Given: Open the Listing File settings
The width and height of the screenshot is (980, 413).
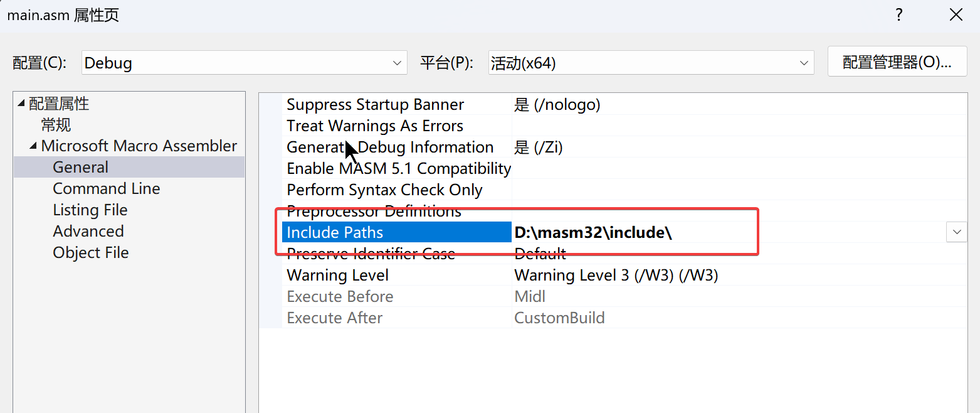Looking at the screenshot, I should (90, 210).
